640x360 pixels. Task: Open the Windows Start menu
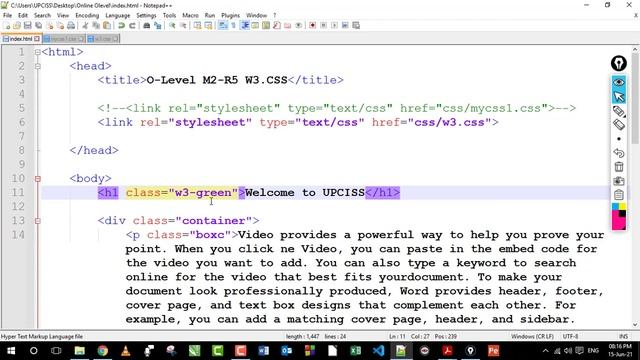[11, 351]
